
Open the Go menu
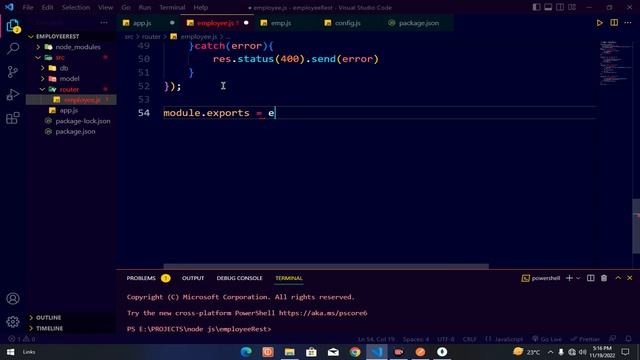tap(126, 7)
